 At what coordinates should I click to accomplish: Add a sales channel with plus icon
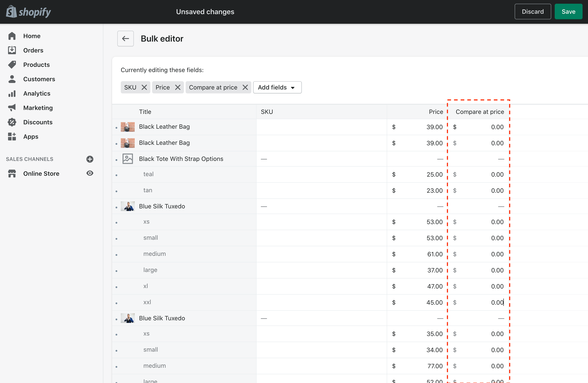point(90,159)
